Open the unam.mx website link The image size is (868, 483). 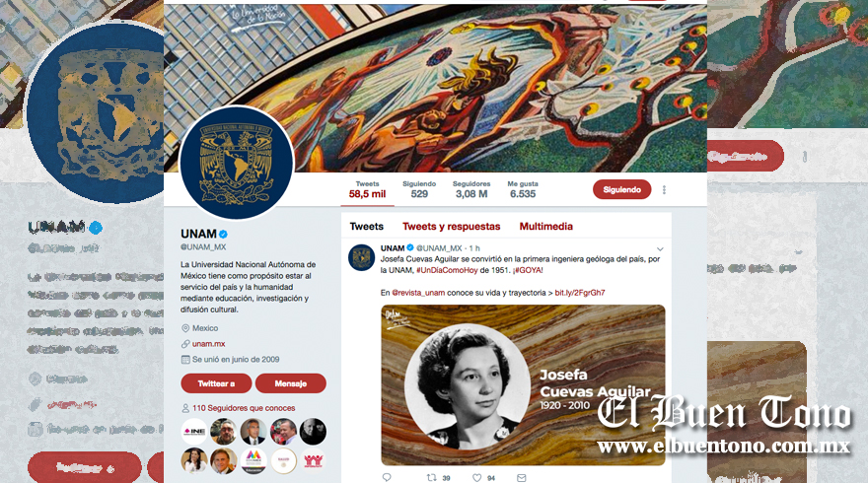209,344
